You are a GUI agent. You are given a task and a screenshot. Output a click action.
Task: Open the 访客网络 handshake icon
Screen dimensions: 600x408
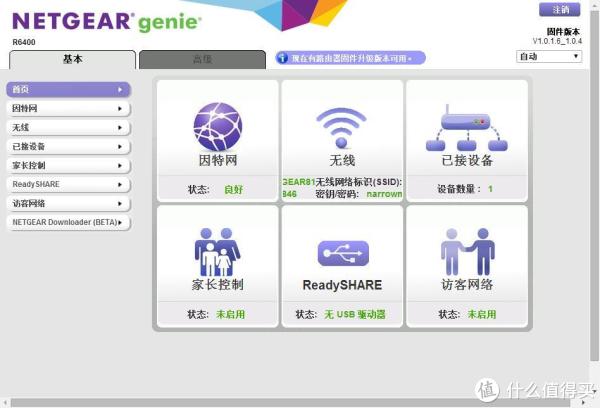click(x=467, y=251)
